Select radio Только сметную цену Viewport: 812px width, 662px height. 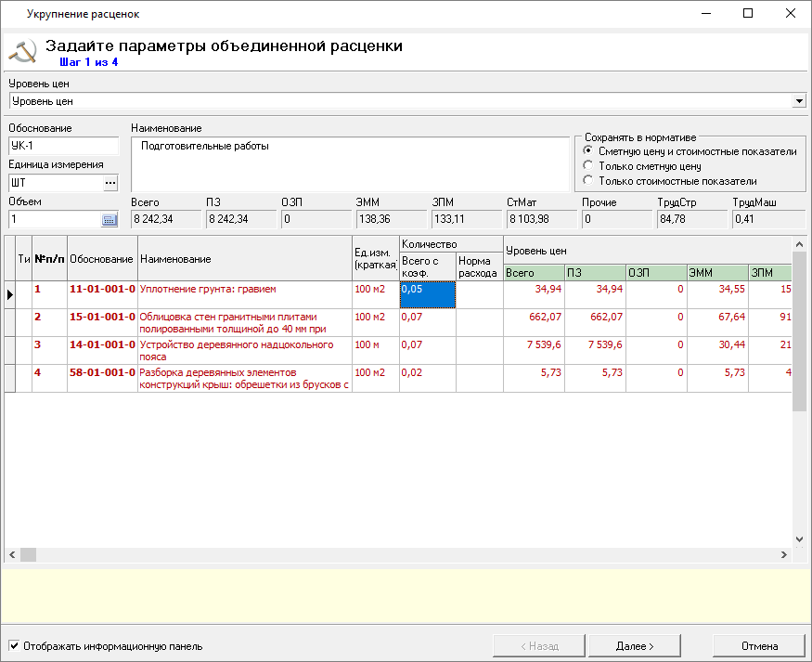(x=587, y=166)
